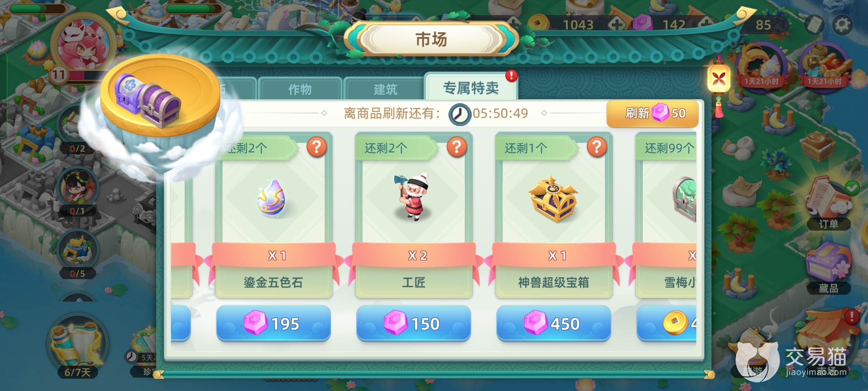The height and width of the screenshot is (391, 868).
Task: Buy 鎏金五色石 for 195 gems
Action: (x=273, y=323)
